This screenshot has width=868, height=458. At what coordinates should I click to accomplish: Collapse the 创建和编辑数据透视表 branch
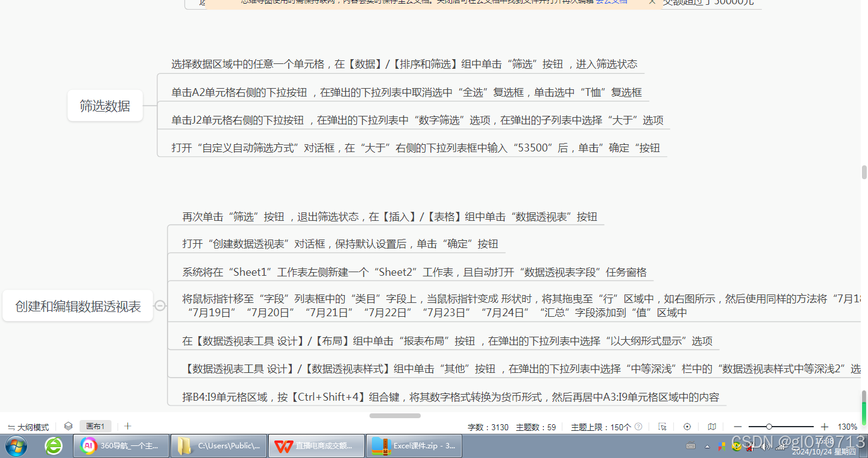click(160, 306)
